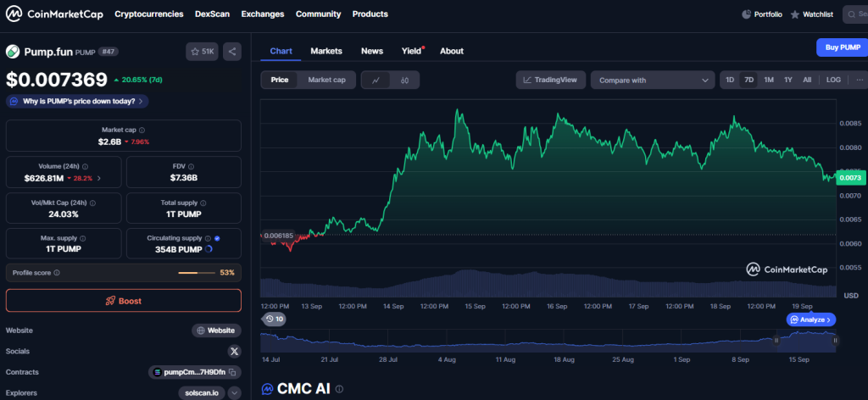Open the About tab

tap(452, 51)
